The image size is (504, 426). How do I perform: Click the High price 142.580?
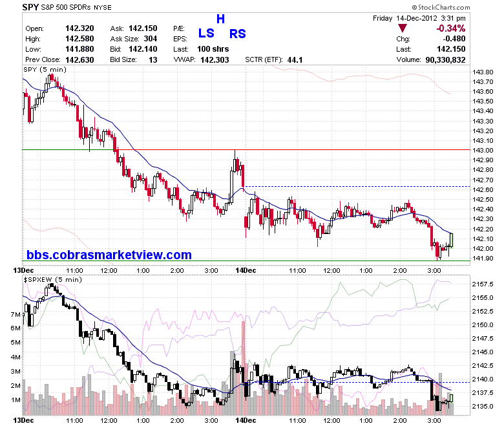tap(79, 39)
